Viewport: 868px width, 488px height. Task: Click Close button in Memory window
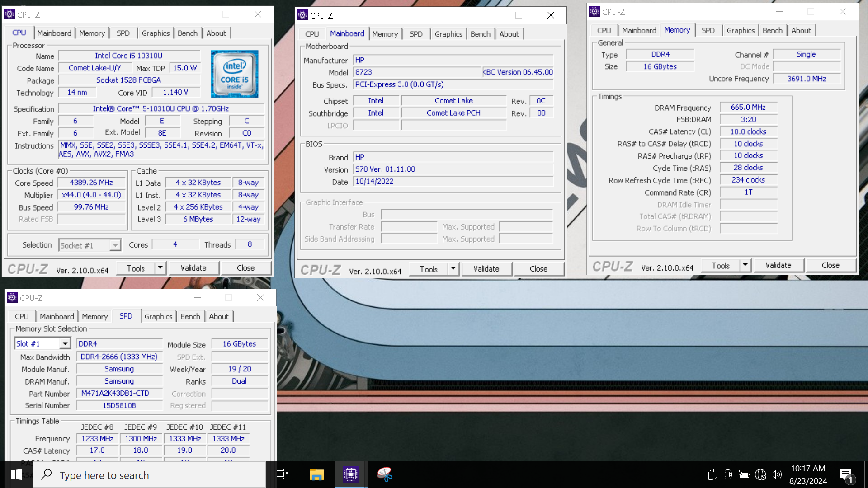[830, 265]
